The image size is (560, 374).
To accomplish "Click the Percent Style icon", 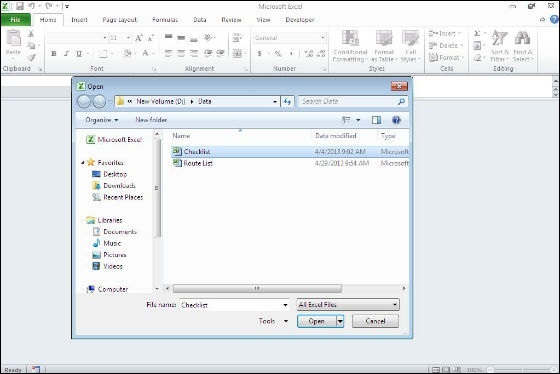I will click(278, 54).
